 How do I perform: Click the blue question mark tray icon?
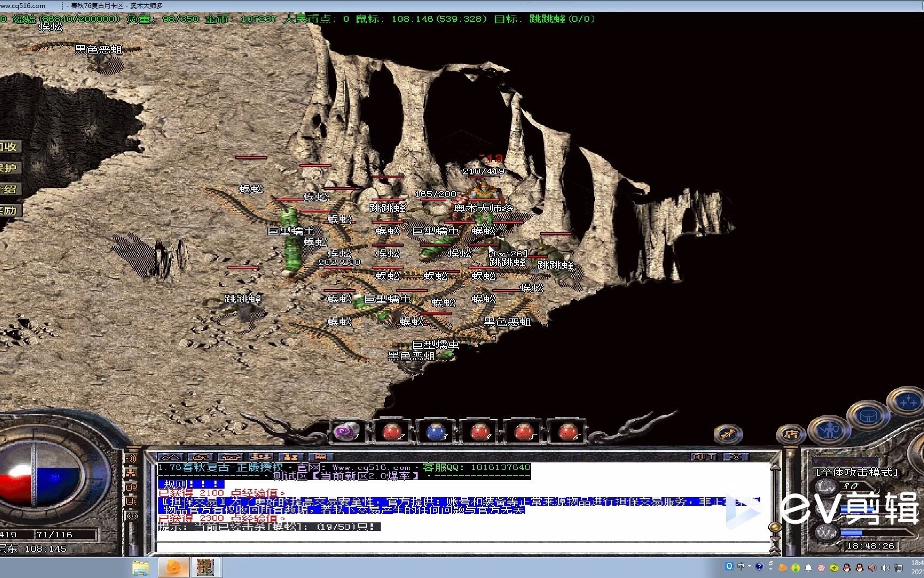[x=759, y=566]
